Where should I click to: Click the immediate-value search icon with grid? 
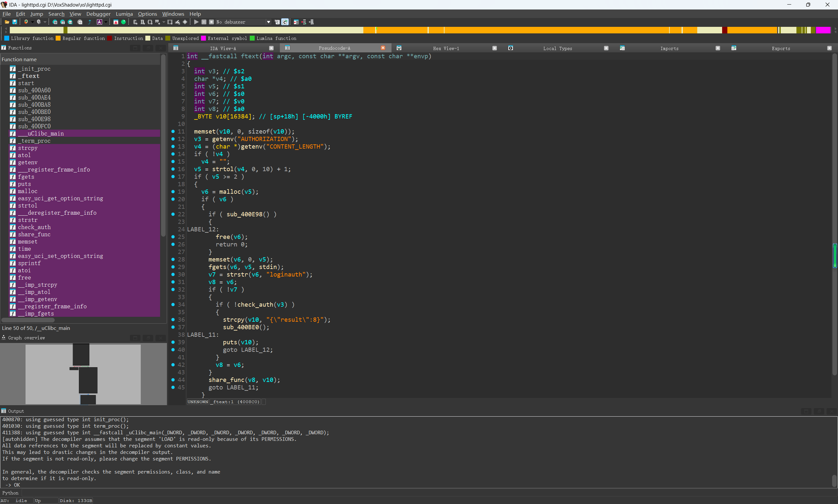click(55, 22)
